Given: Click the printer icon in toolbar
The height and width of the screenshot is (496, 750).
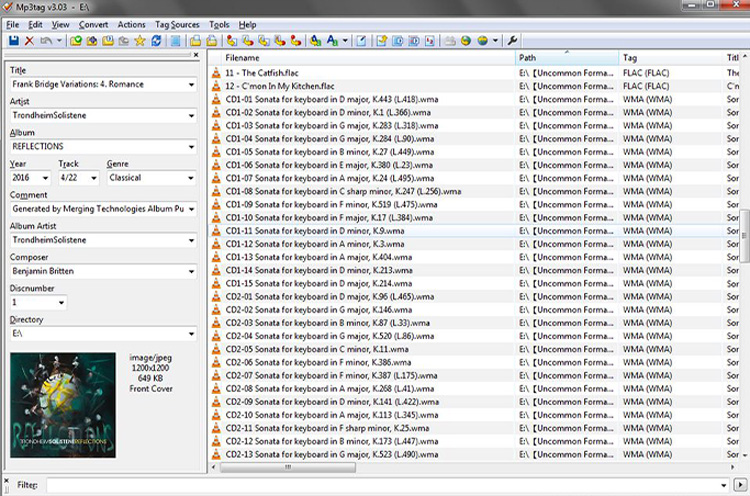Looking at the screenshot, I should (451, 41).
